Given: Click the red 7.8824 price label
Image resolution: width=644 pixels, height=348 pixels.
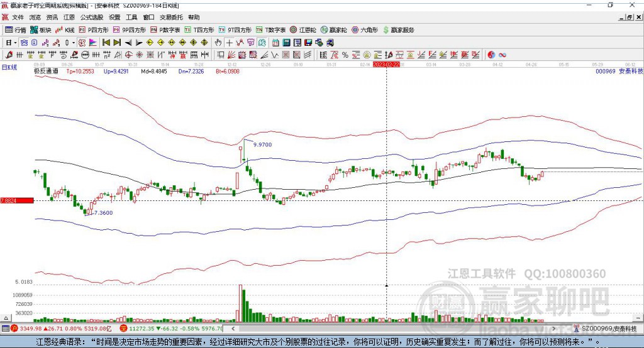Looking at the screenshot, I should click(x=17, y=200).
